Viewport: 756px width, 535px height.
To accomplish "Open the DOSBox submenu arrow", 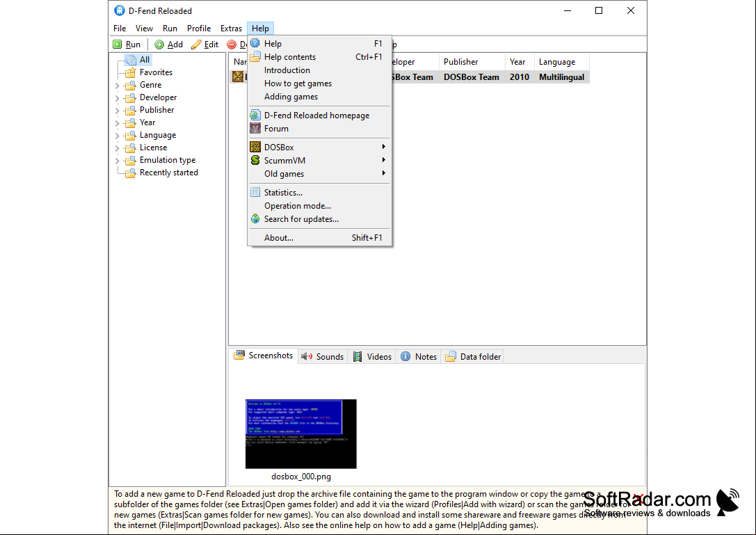I will point(384,147).
